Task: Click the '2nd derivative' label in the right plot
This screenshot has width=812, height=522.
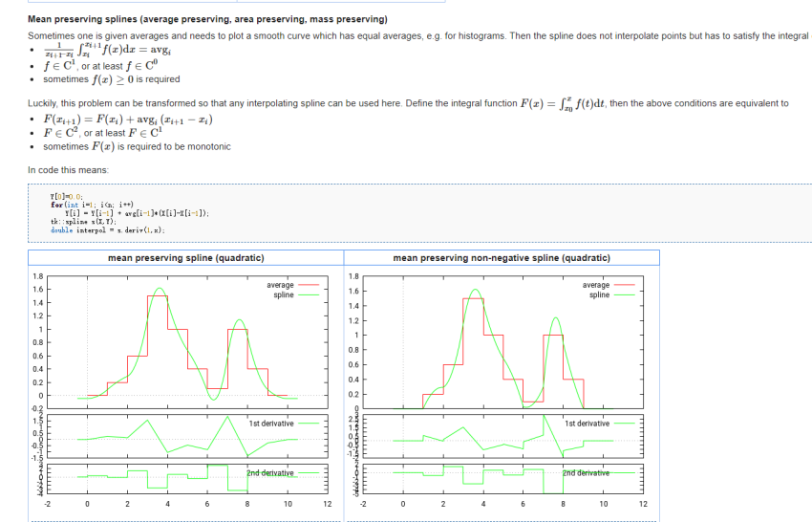Action: pyautogui.click(x=586, y=472)
